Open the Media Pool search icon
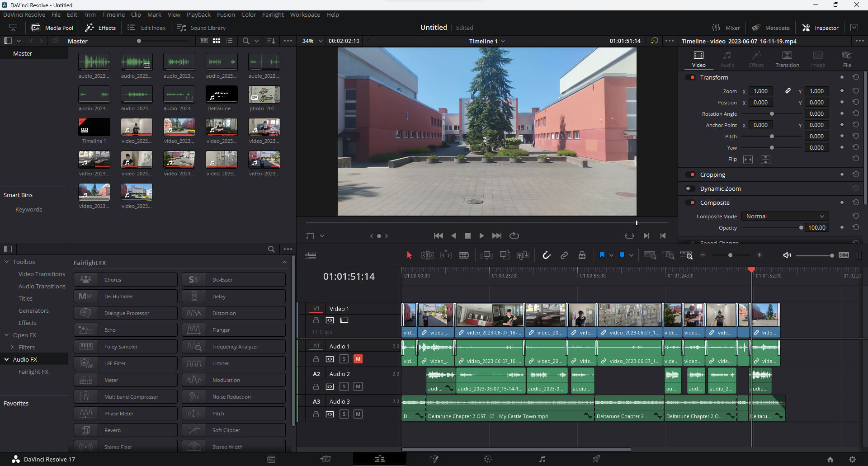The width and height of the screenshot is (868, 466). point(246,41)
